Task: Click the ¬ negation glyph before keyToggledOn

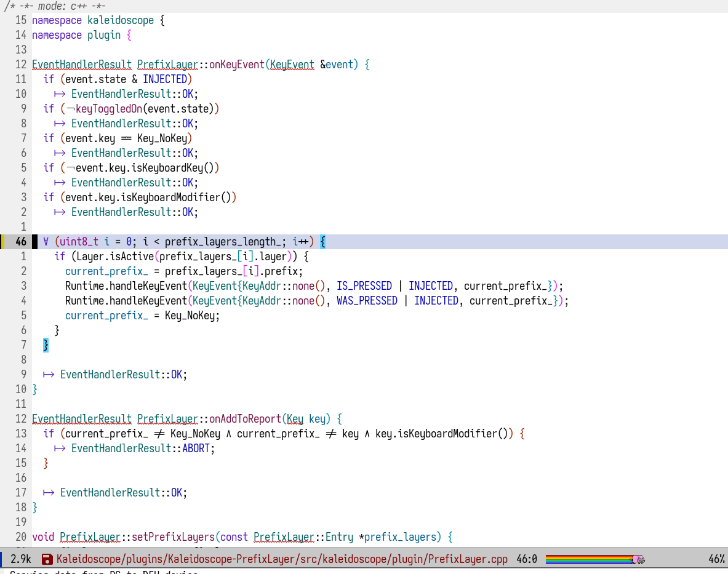Action: [71, 108]
